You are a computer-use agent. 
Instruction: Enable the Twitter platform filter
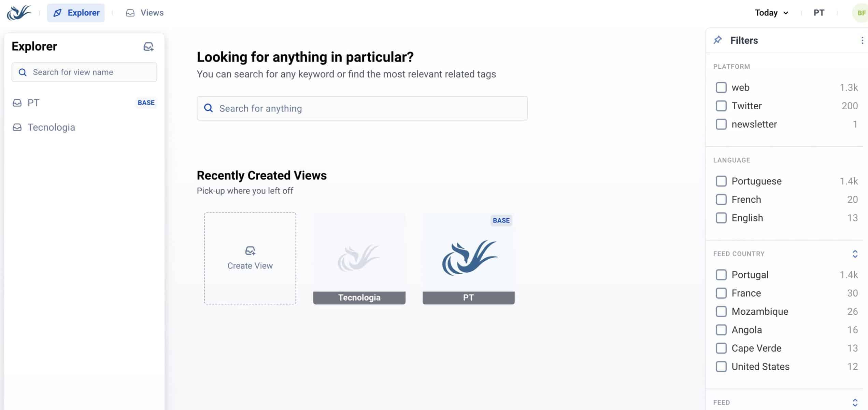pyautogui.click(x=721, y=106)
